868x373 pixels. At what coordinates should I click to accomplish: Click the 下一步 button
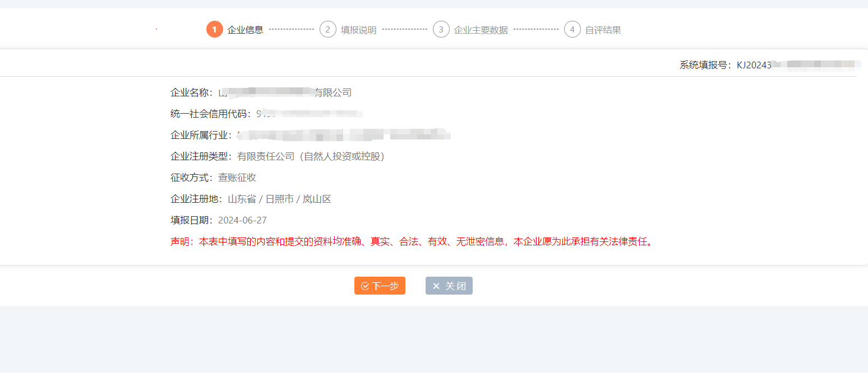tap(380, 286)
